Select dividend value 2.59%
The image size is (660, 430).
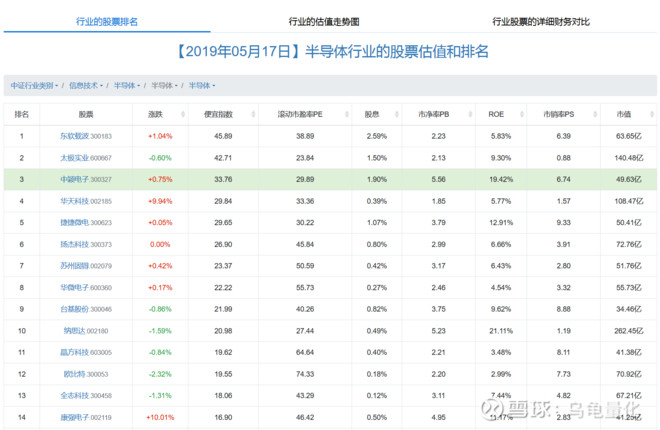(x=376, y=136)
